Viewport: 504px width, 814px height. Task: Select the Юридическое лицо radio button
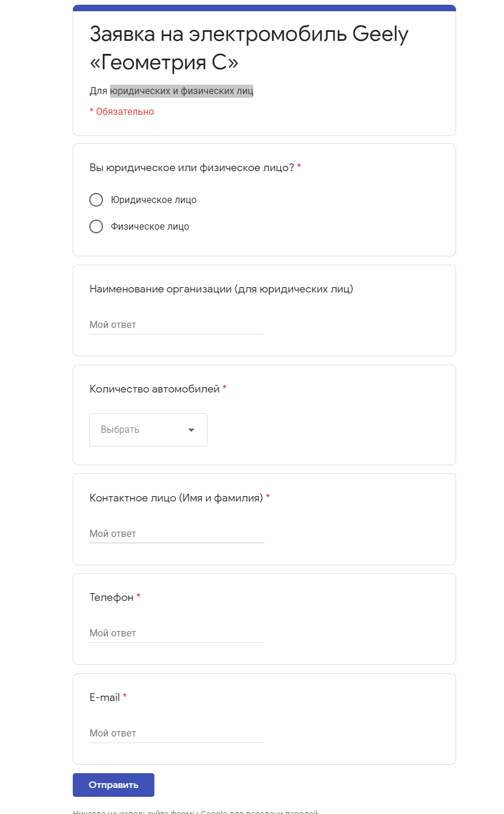96,200
